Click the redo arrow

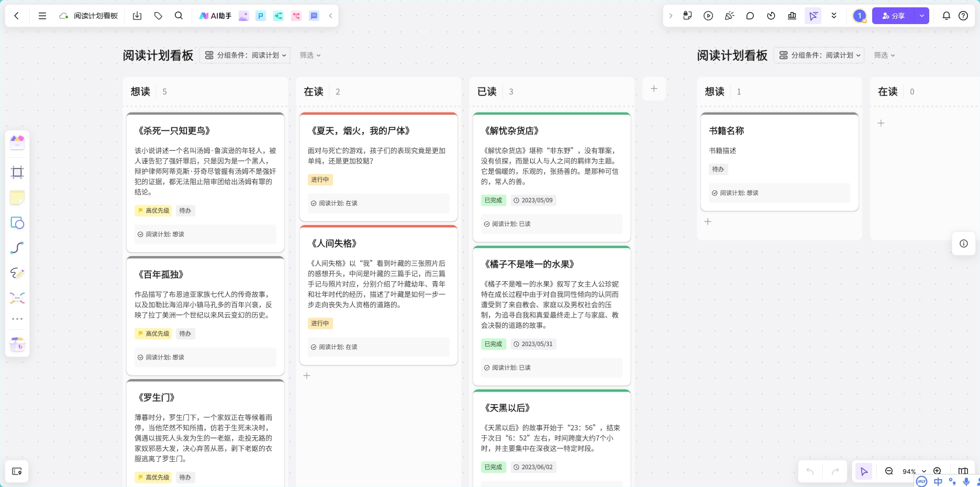835,471
